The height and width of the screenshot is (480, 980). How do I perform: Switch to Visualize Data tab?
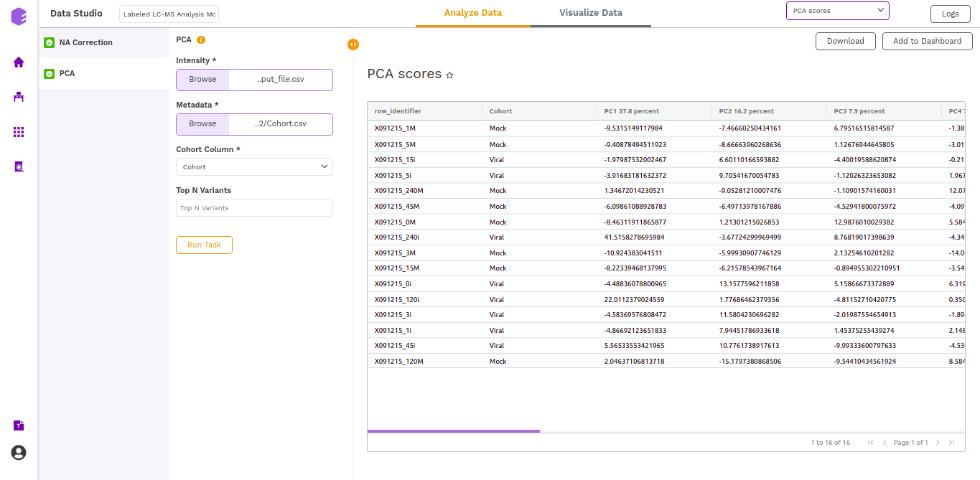point(591,13)
